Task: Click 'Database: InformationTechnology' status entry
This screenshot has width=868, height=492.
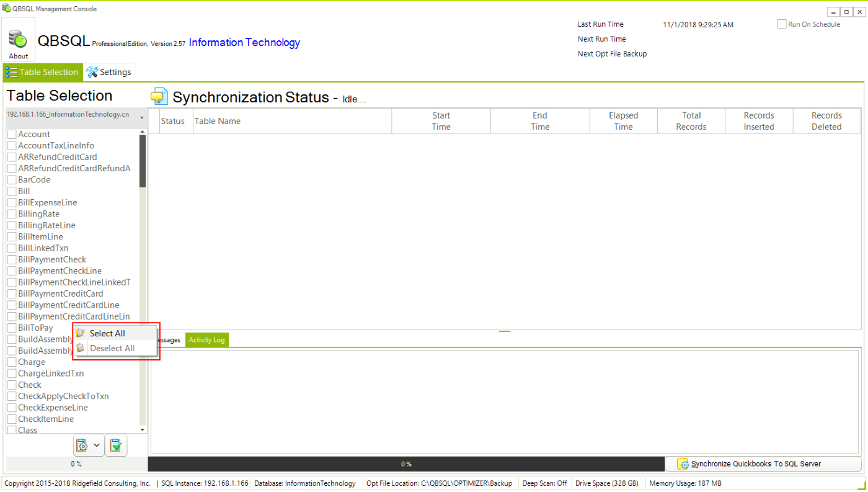Action: tap(305, 483)
